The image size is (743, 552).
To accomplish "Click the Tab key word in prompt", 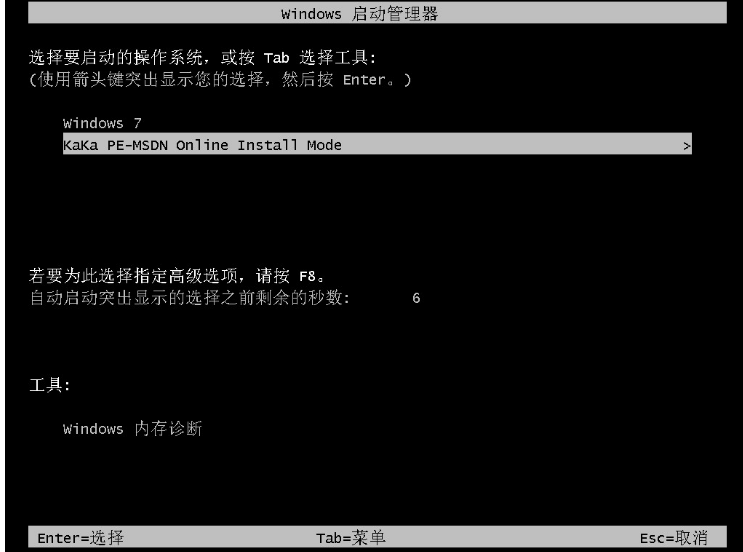I will point(276,58).
